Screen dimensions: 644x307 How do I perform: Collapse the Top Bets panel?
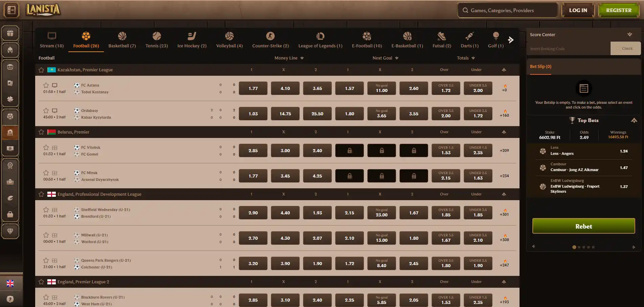[x=634, y=120]
